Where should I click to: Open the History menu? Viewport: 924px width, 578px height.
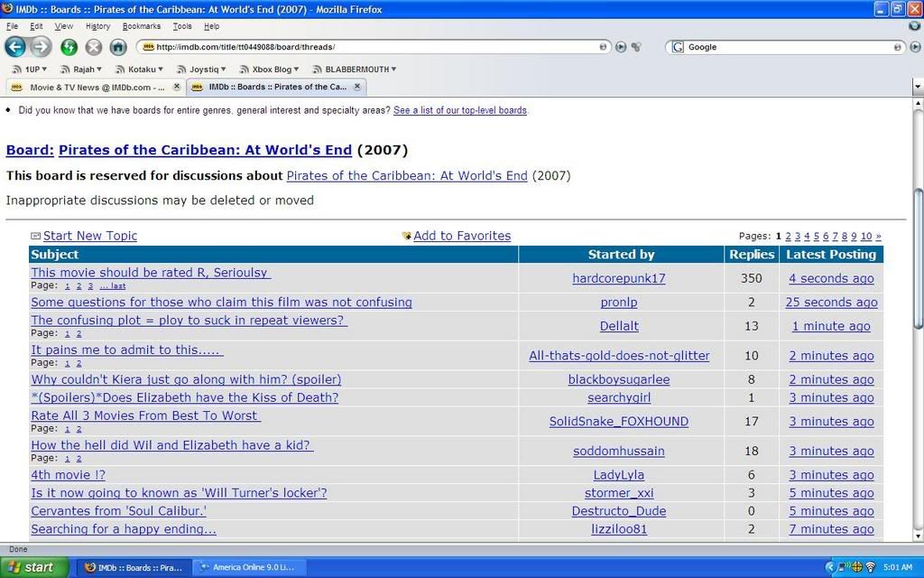97,26
